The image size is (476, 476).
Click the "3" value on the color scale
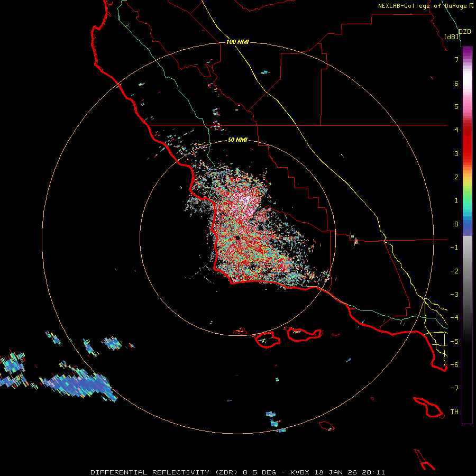[456, 153]
